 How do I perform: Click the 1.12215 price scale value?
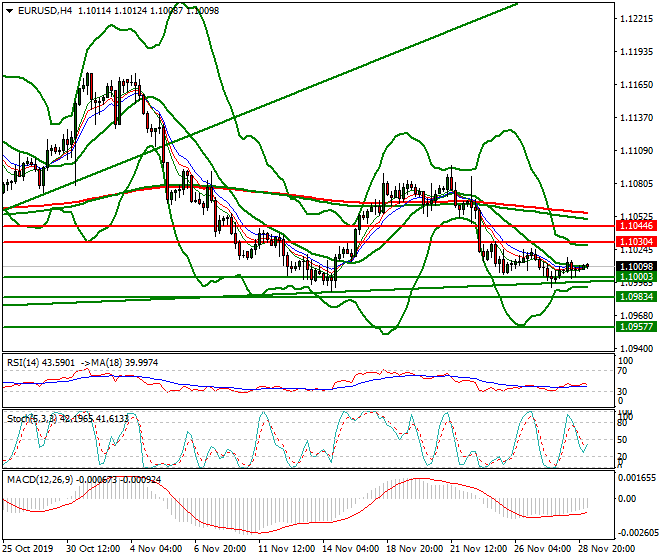click(x=637, y=19)
